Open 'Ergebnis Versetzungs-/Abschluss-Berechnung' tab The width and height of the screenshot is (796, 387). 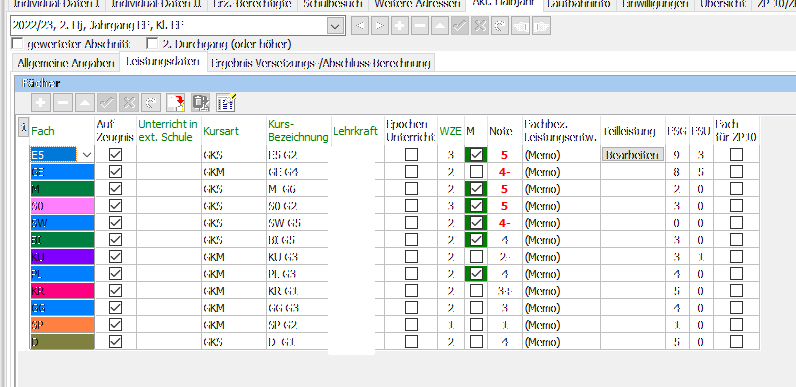tap(320, 63)
